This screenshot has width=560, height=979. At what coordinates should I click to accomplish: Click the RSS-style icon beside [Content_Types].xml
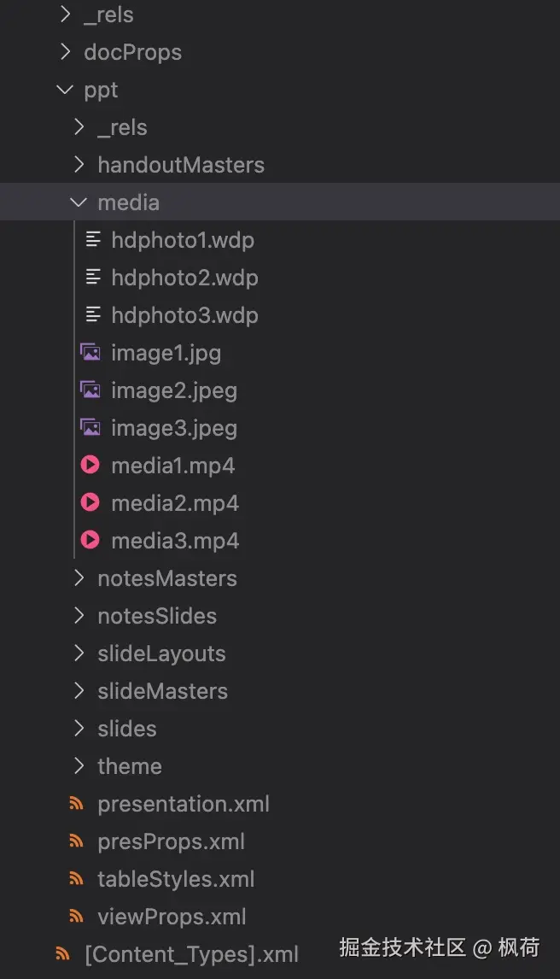pos(62,954)
